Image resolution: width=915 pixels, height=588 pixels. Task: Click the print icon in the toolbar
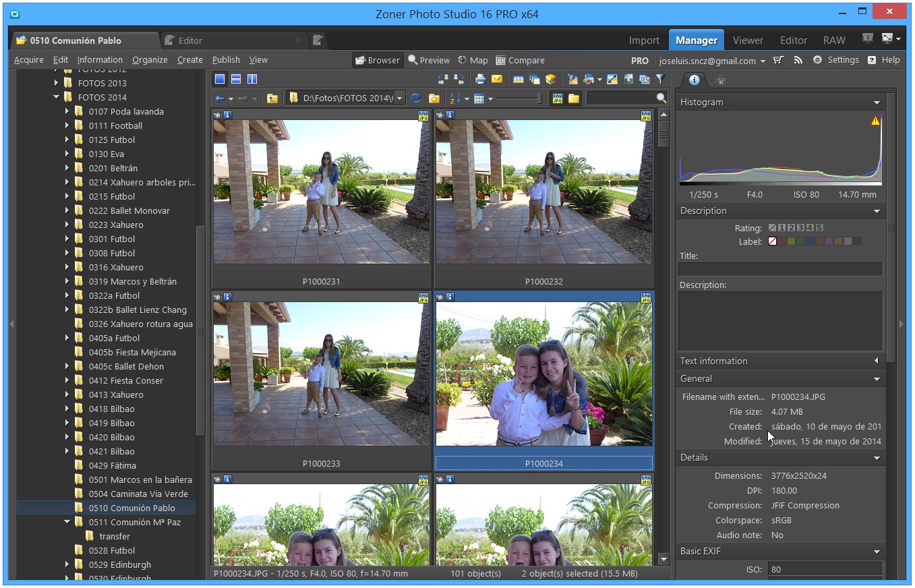click(479, 80)
